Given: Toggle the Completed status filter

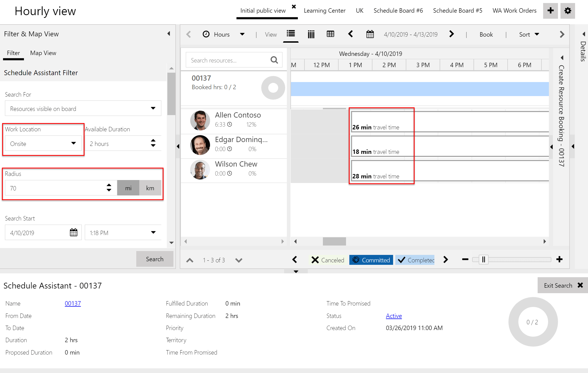Looking at the screenshot, I should click(415, 260).
